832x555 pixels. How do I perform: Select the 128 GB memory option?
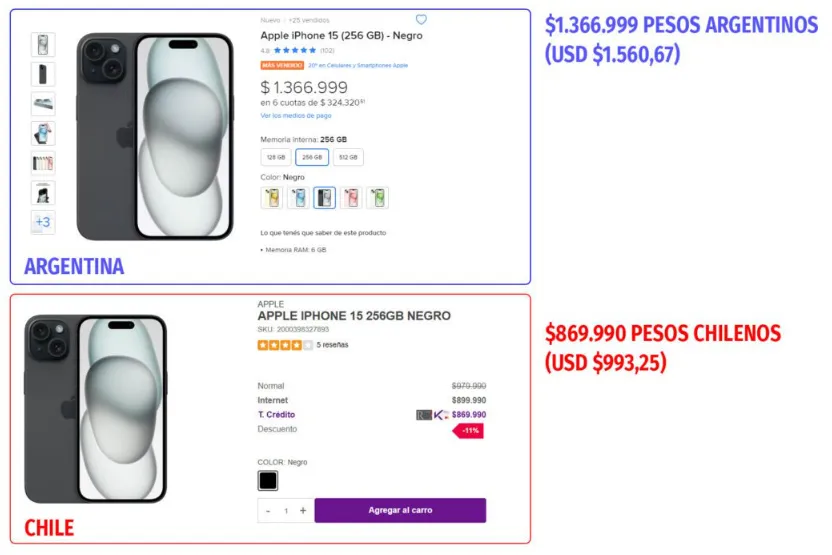tap(275, 157)
